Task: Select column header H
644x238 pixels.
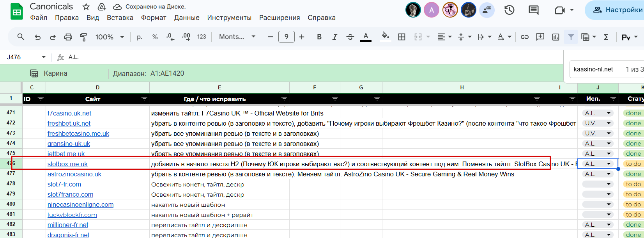Action: pos(462,87)
